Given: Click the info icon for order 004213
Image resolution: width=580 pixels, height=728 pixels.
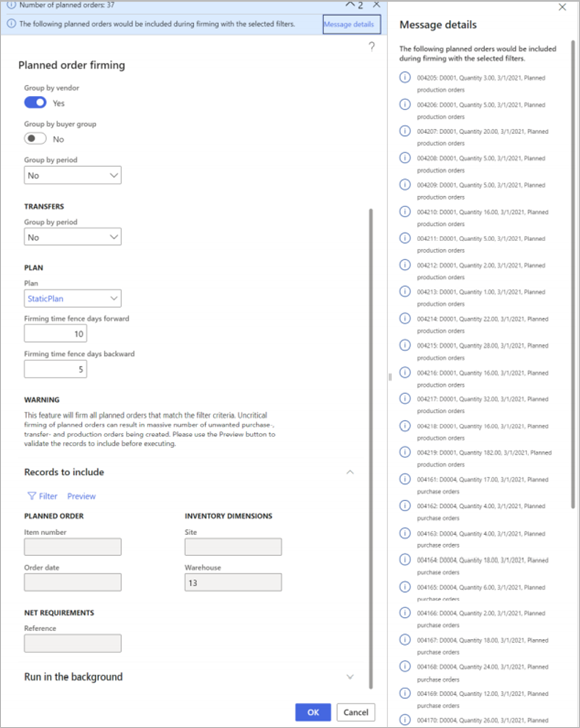Looking at the screenshot, I should pyautogui.click(x=405, y=291).
